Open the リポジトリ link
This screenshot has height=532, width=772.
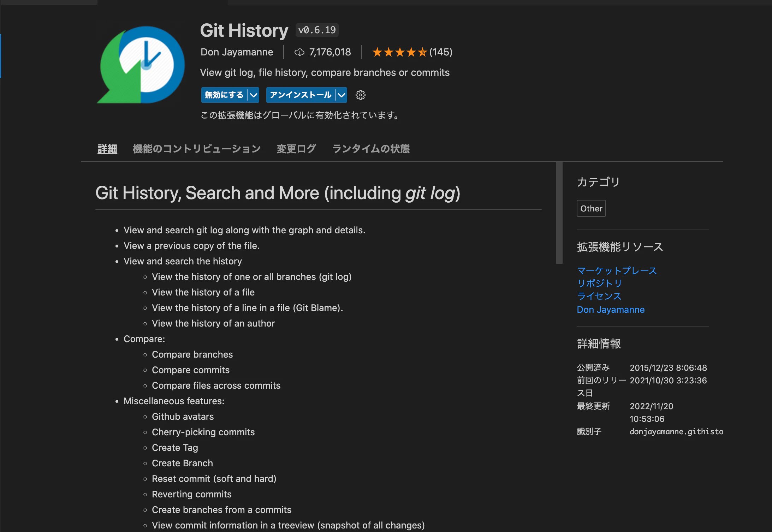pyautogui.click(x=599, y=283)
